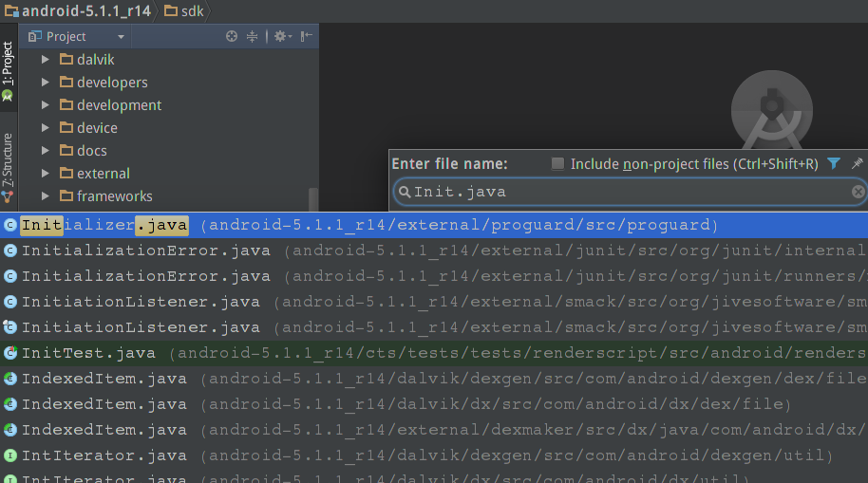
Task: Select IndexedItem.java in dalvik/dx
Action: pyautogui.click(x=434, y=404)
